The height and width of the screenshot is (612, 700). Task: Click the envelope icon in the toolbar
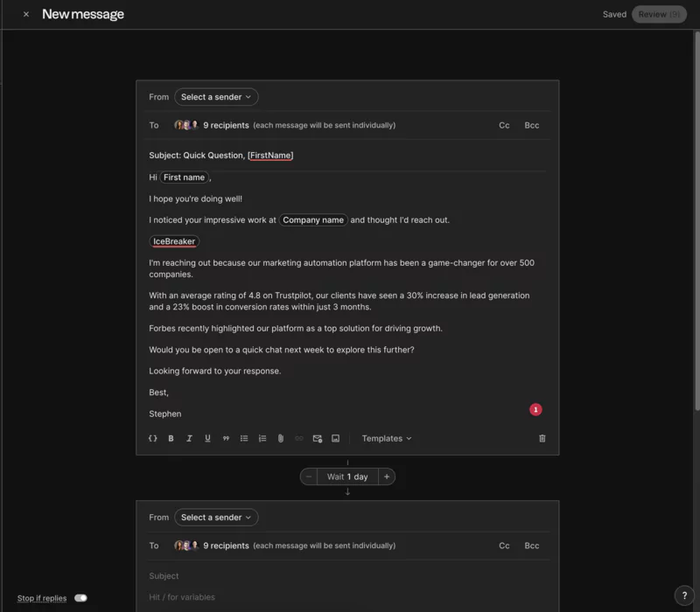318,439
